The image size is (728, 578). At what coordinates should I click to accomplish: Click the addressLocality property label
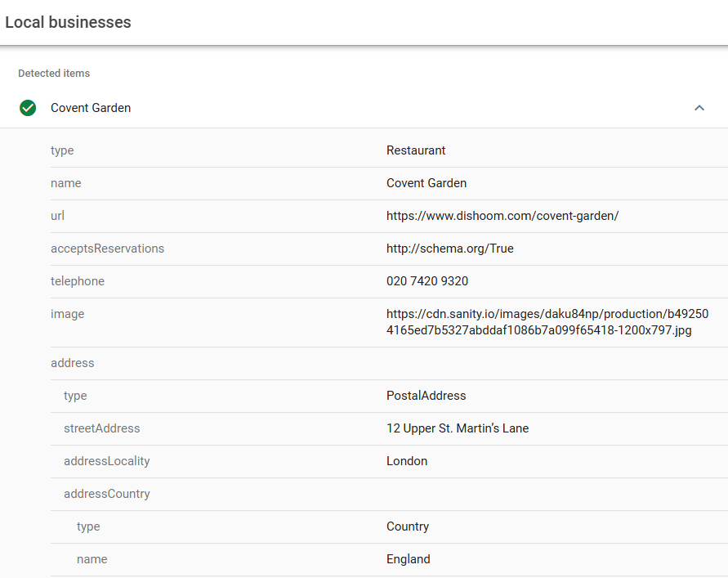coord(107,461)
